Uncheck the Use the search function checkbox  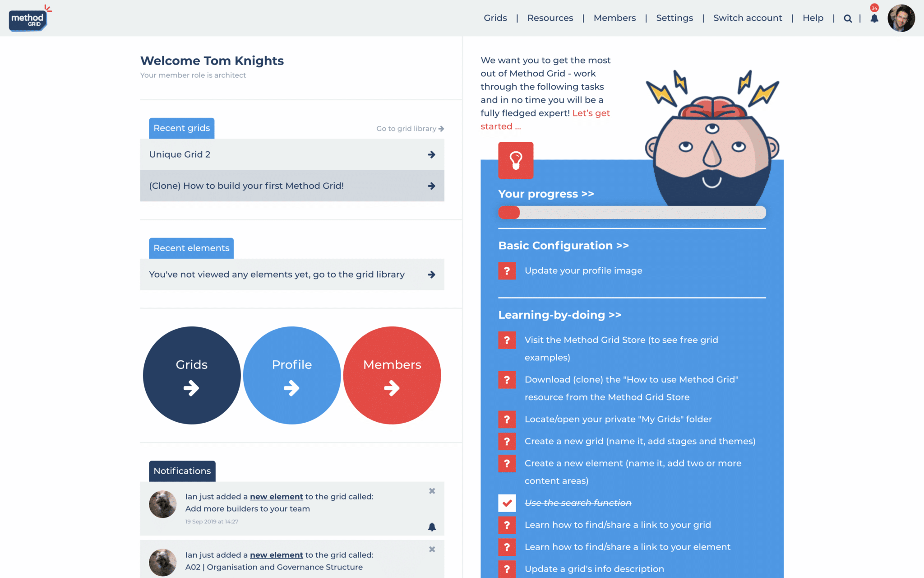click(507, 503)
